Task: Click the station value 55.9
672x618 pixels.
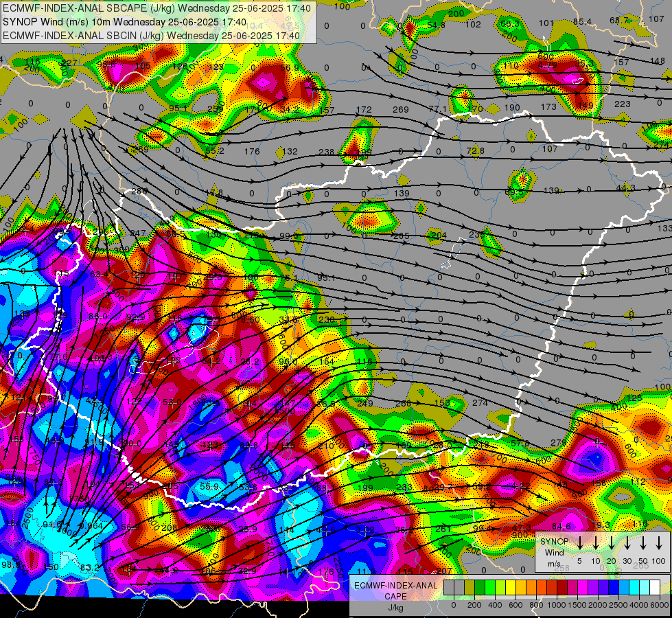Action: [209, 486]
